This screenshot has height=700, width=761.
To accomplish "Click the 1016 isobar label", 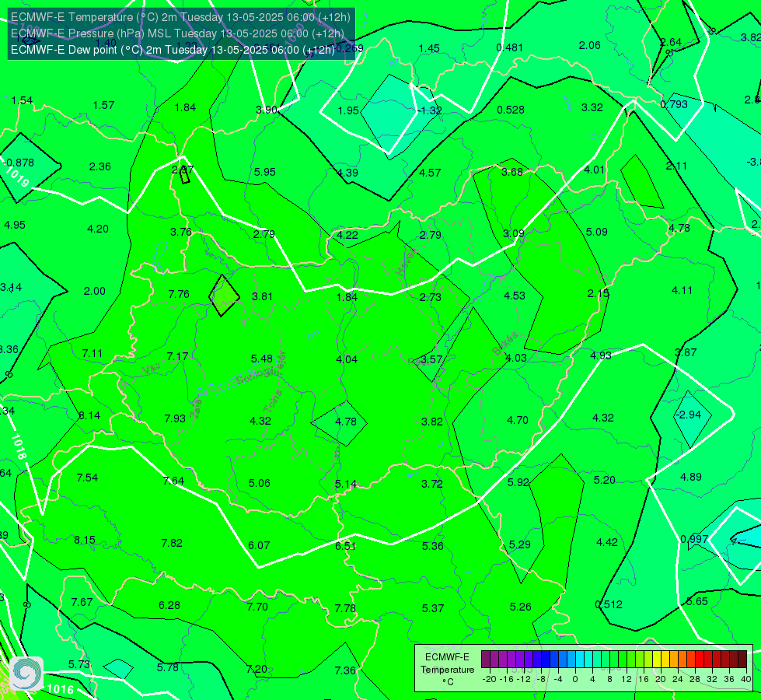I will click(61, 689).
